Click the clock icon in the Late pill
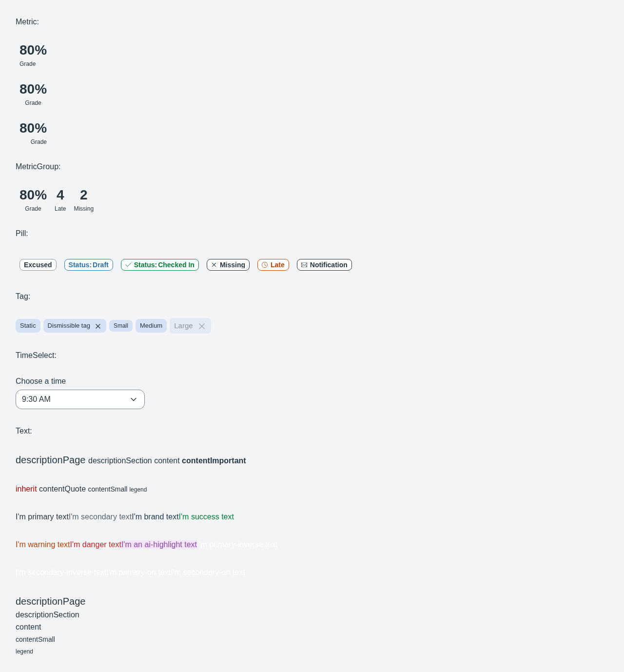This screenshot has height=672, width=624. [x=265, y=265]
